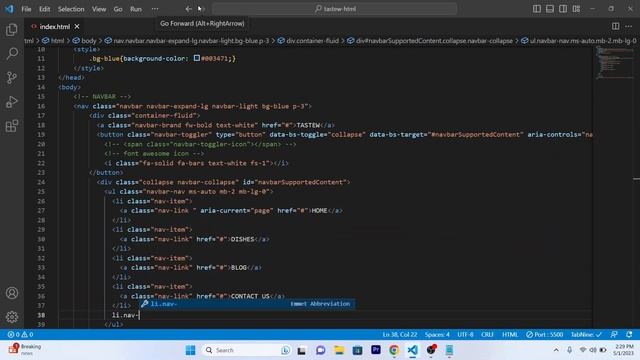Open the Source Control view
This screenshot has width=640, height=360.
click(x=12, y=78)
